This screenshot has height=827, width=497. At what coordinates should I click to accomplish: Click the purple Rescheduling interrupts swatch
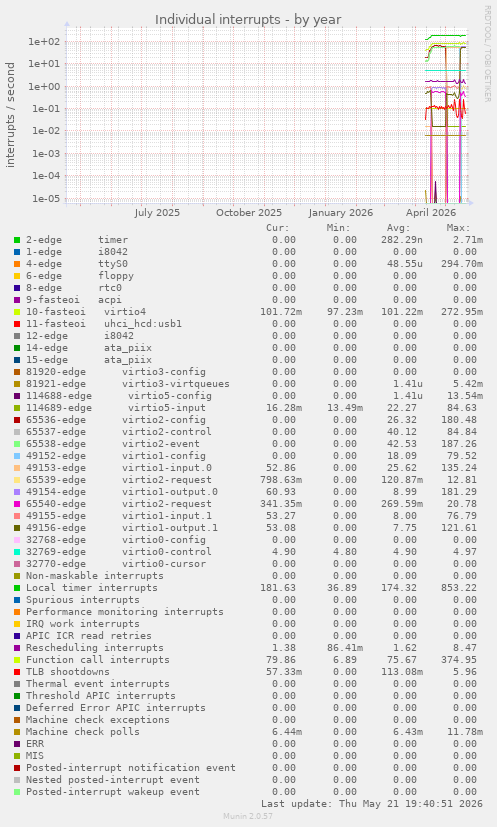17,648
